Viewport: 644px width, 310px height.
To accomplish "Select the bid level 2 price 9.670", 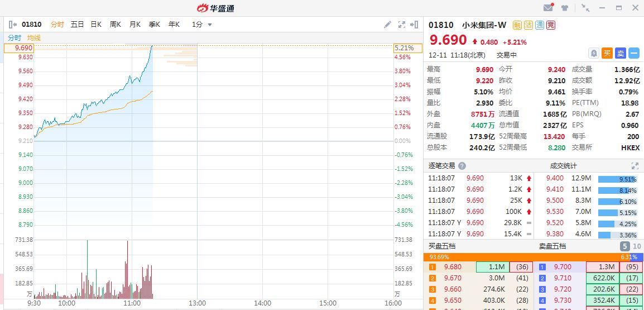I will coord(453,278).
